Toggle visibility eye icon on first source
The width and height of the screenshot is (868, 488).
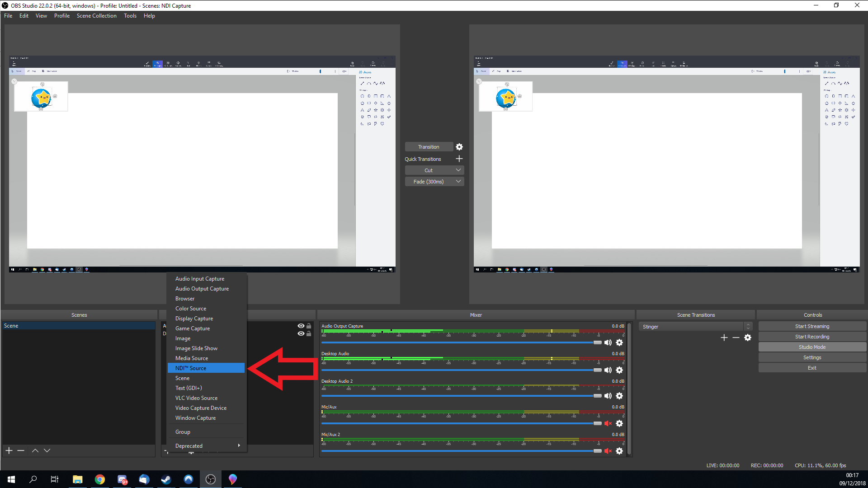tap(301, 326)
